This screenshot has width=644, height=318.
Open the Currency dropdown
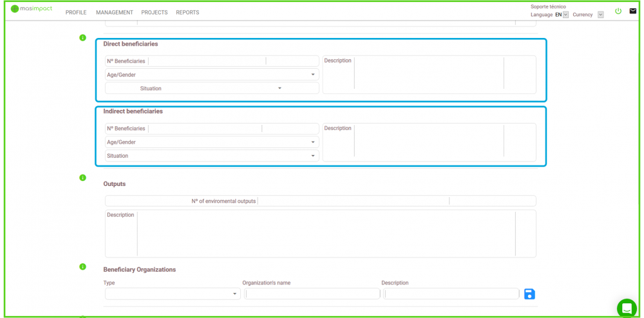coord(600,15)
